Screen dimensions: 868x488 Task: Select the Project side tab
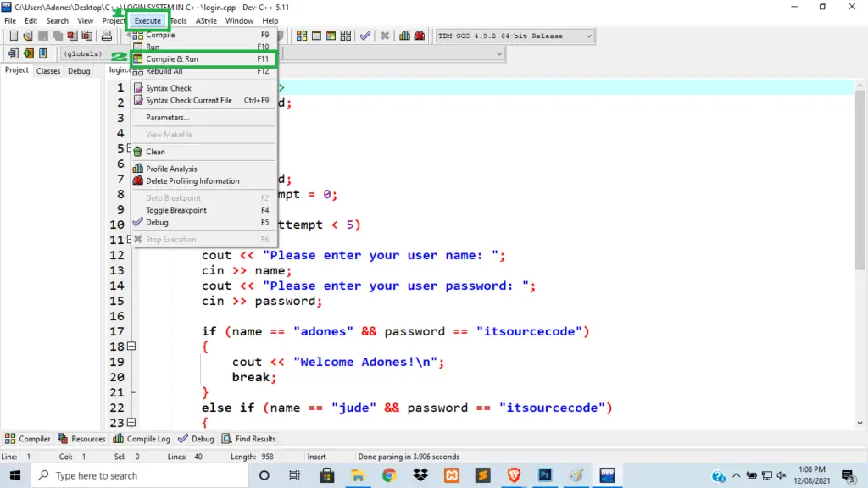click(17, 70)
